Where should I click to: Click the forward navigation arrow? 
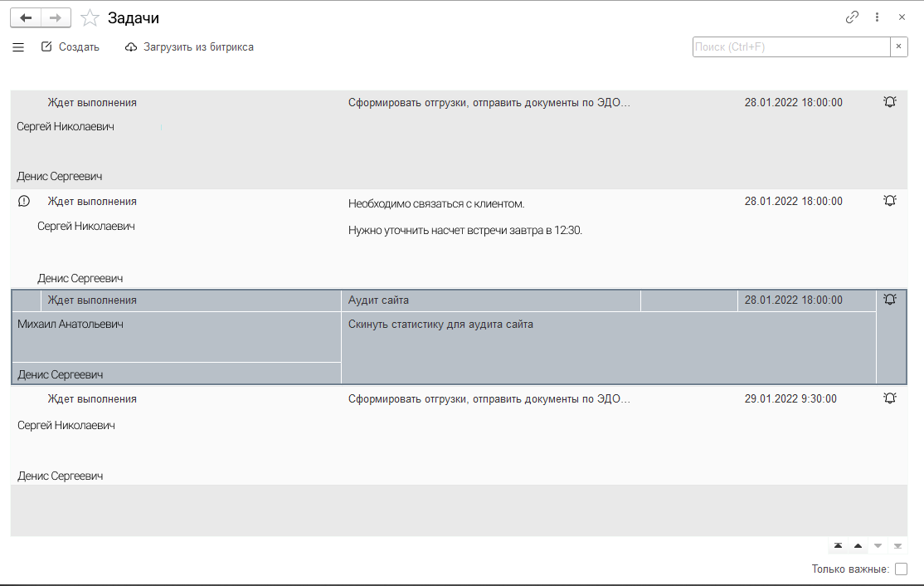click(x=56, y=17)
